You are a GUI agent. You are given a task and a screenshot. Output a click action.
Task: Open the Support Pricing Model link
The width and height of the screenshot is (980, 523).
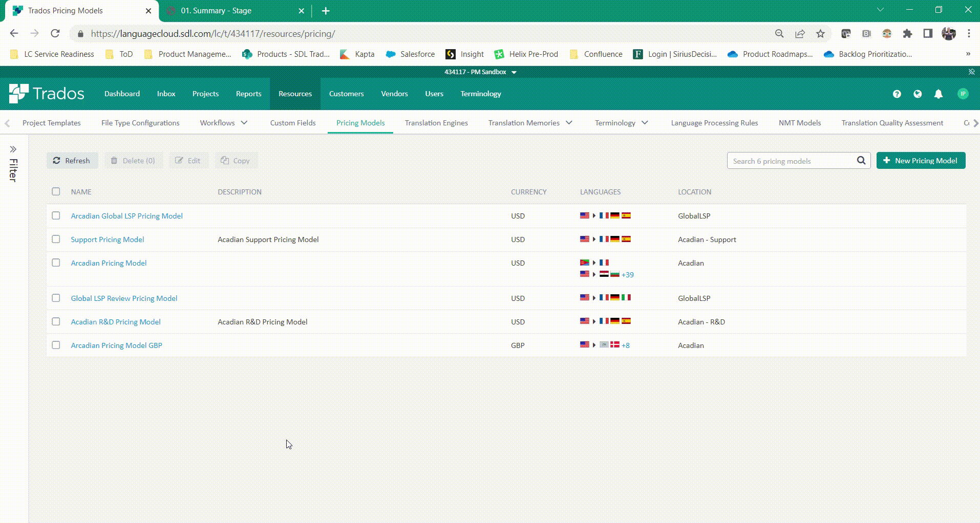coord(108,239)
